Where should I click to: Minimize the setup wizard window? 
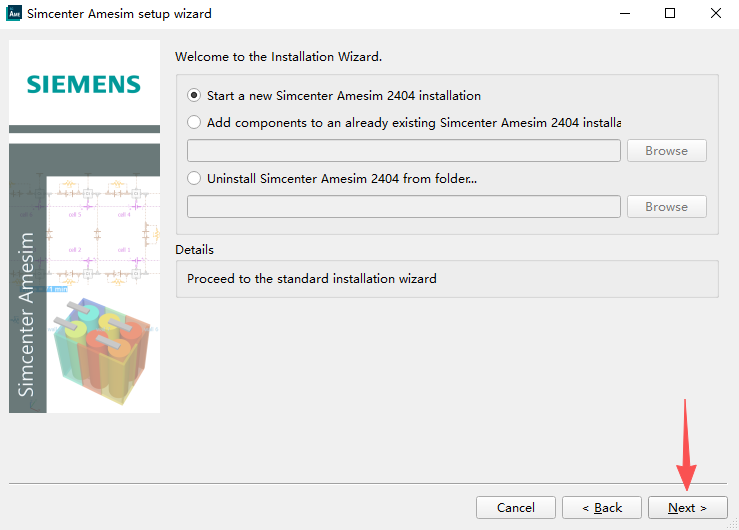625,13
